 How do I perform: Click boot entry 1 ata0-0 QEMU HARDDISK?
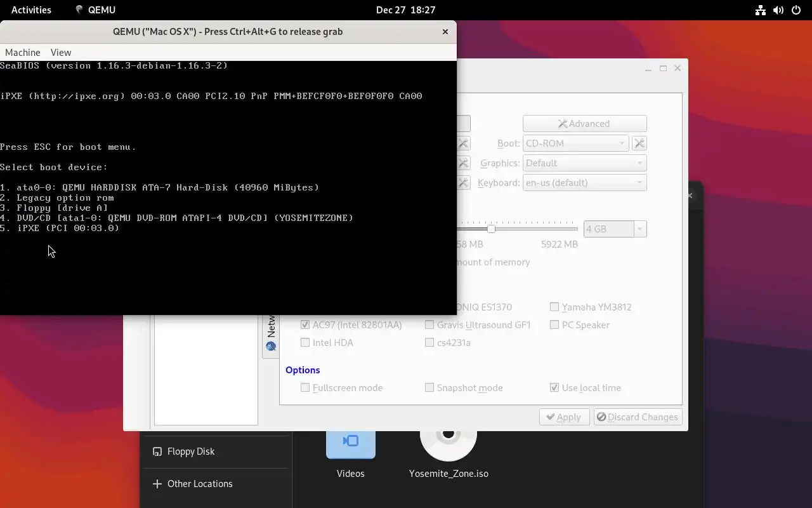pos(160,187)
